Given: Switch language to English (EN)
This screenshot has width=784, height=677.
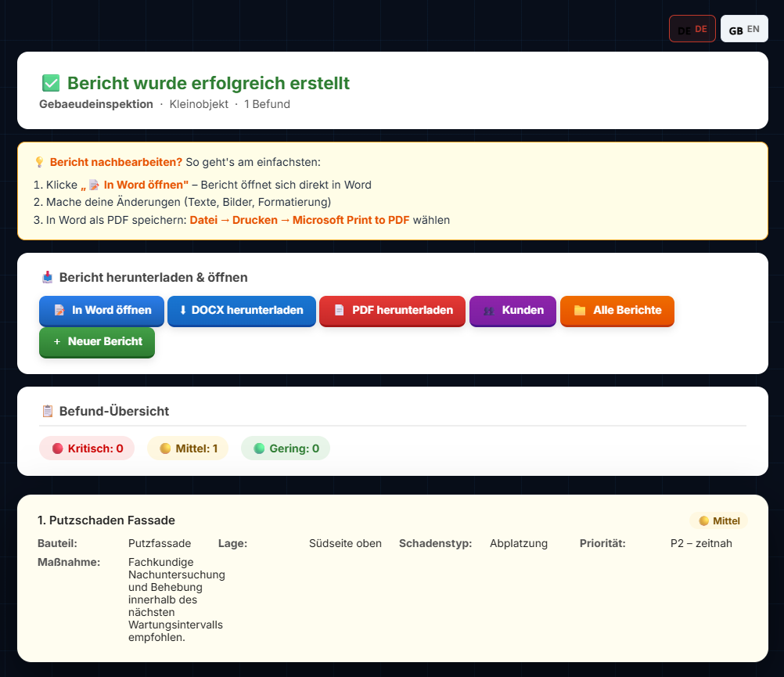Looking at the screenshot, I should click(744, 30).
